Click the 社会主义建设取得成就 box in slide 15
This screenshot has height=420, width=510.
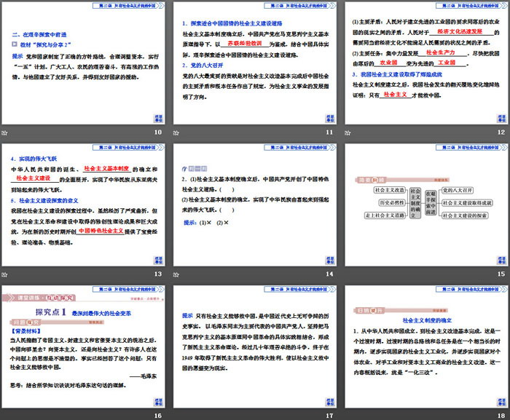click(467, 203)
